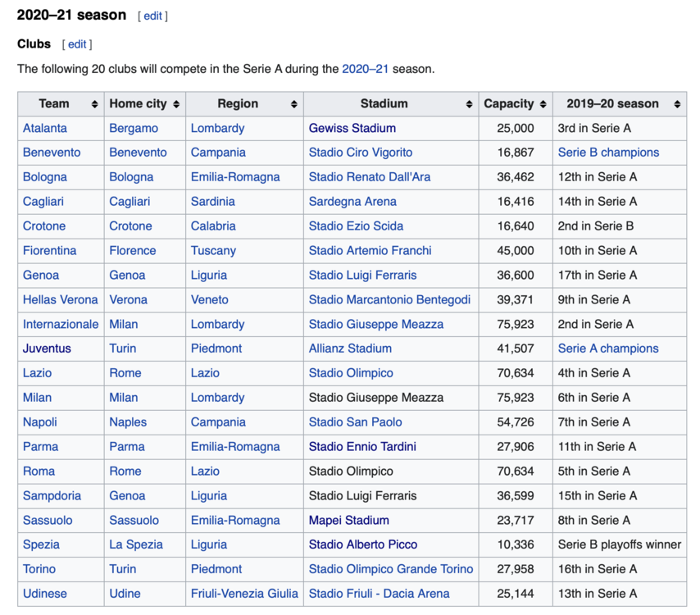The height and width of the screenshot is (615, 700).
Task: Visit the La Spezia city page
Action: [136, 544]
